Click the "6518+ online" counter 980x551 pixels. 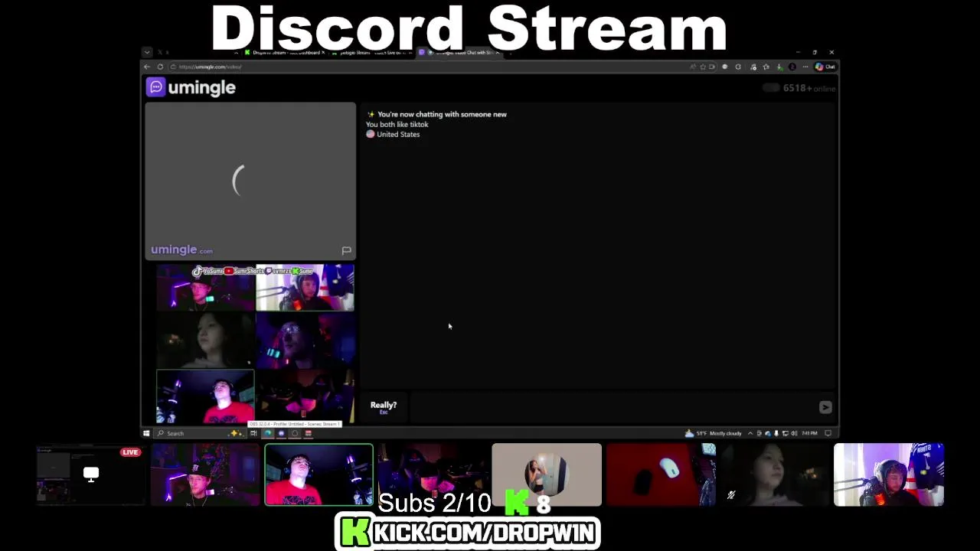(808, 88)
